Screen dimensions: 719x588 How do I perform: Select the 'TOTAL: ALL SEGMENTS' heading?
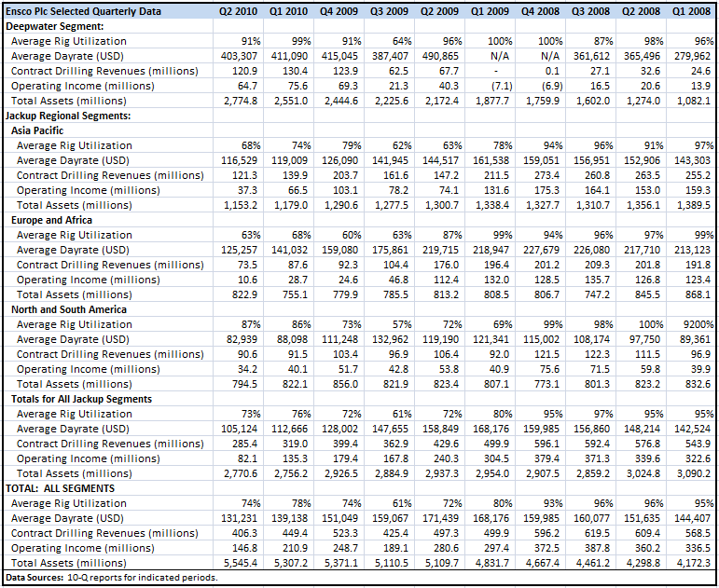pyautogui.click(x=60, y=488)
